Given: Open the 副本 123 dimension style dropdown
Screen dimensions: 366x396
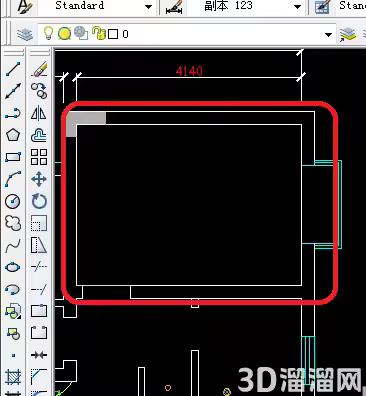Looking at the screenshot, I should pos(297,7).
